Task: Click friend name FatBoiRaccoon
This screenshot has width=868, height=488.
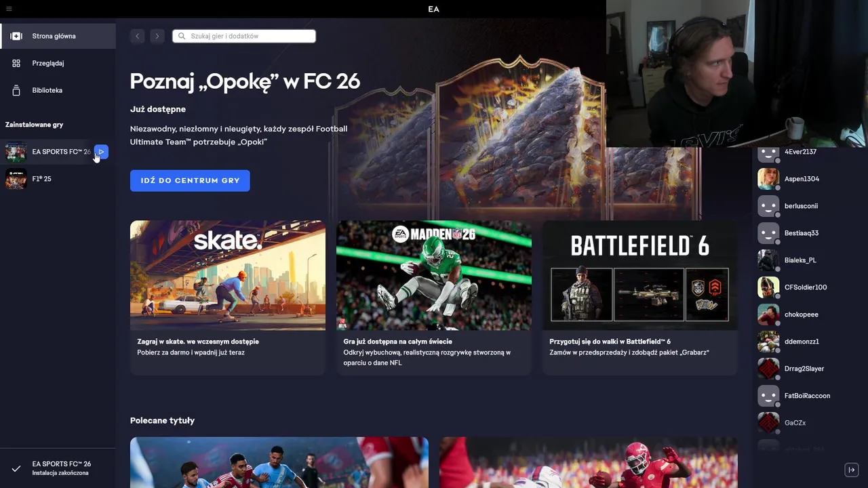Action: pos(807,396)
